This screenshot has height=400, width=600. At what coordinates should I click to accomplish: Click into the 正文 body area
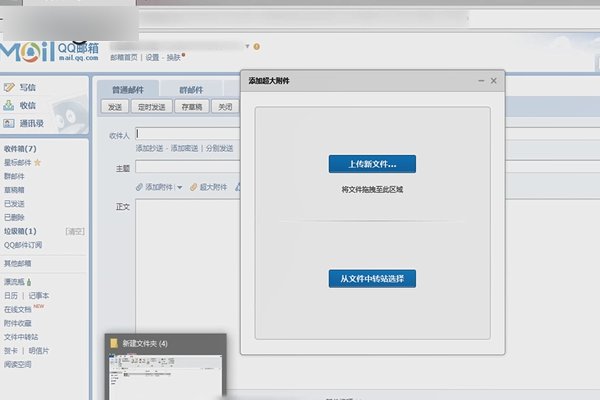pyautogui.click(x=188, y=264)
